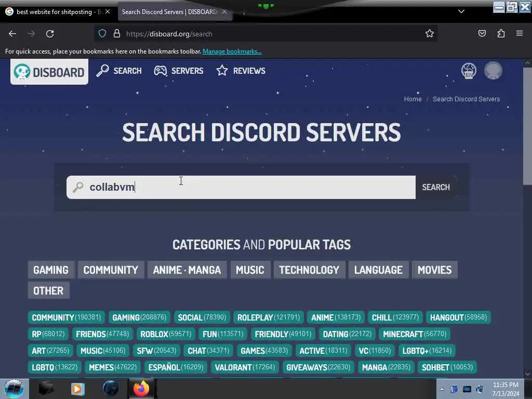This screenshot has height=399, width=532.
Task: Click the black box taskbar icon
Action: [x=46, y=389]
